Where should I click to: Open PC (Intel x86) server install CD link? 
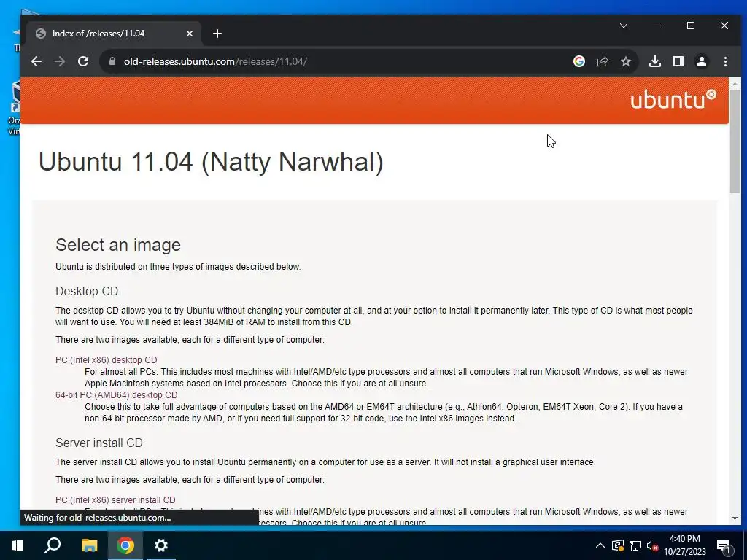(115, 500)
